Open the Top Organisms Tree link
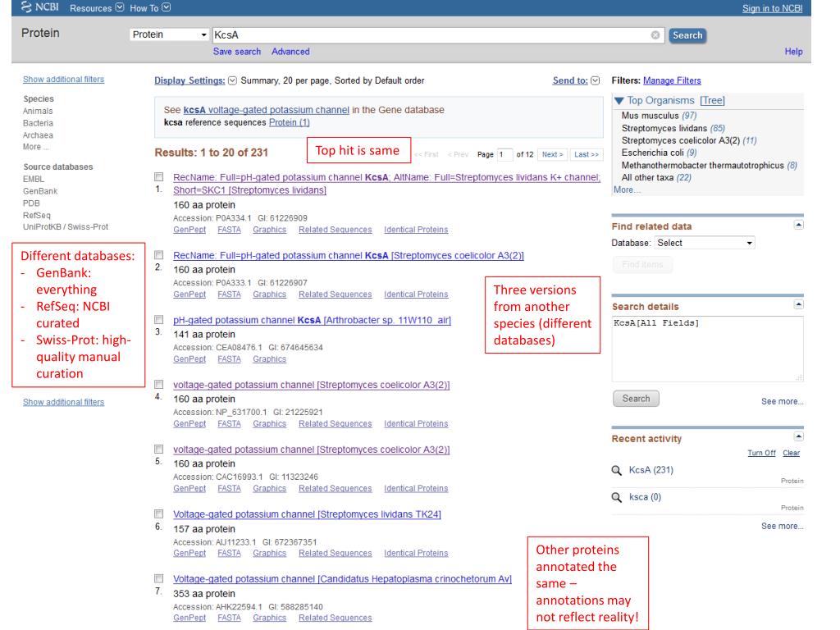 [713, 101]
